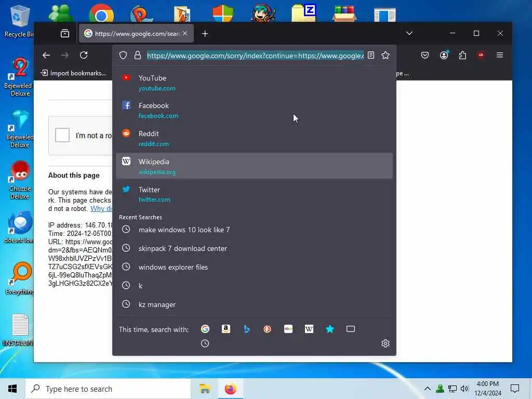This screenshot has width=532, height=399.
Task: Open a new tab with plus button
Action: point(205,34)
